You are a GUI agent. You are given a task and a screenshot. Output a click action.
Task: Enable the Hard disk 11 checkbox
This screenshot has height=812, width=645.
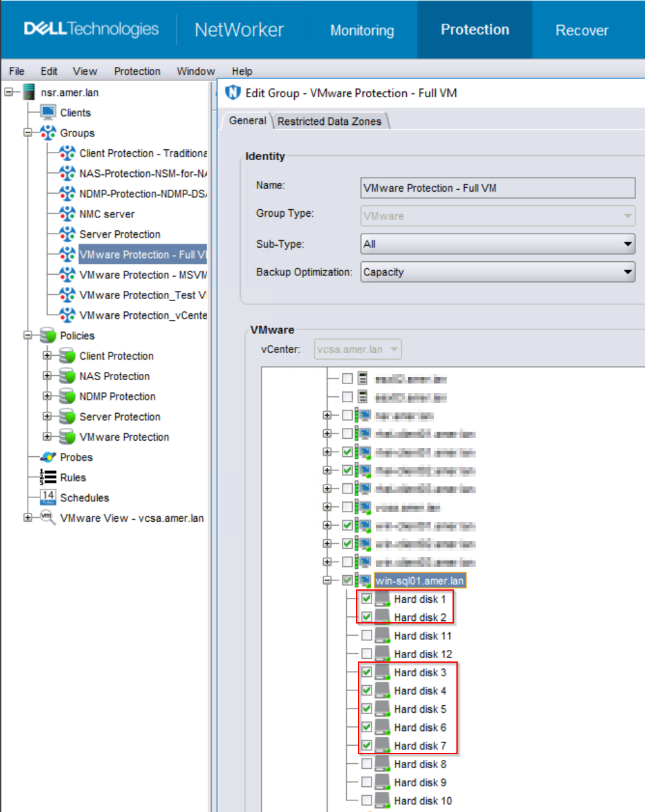366,636
